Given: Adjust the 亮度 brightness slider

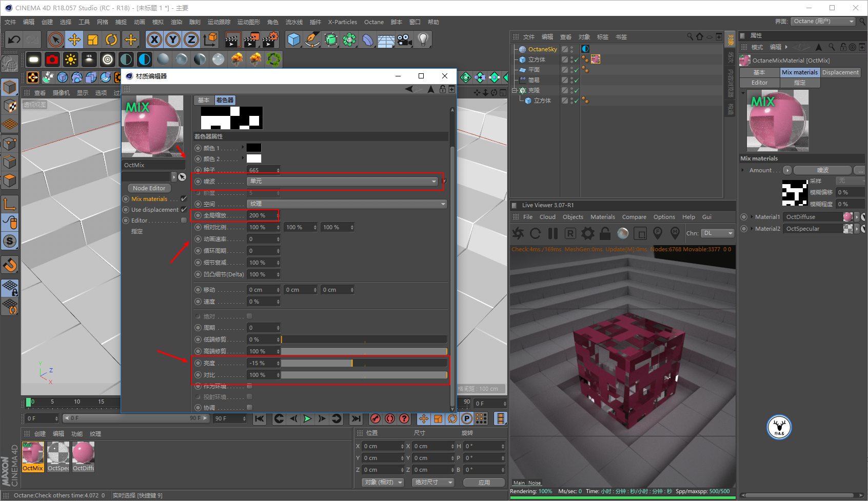Looking at the screenshot, I should (x=364, y=363).
